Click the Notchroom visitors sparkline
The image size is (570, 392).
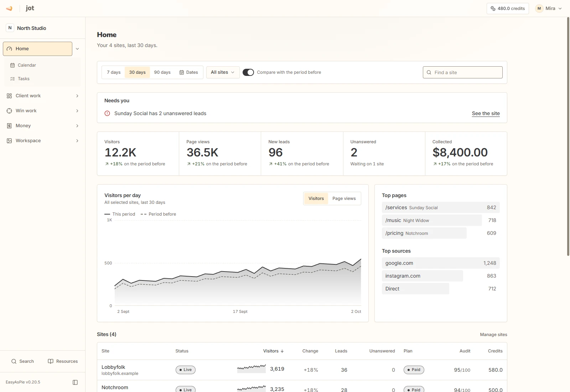pos(252,388)
